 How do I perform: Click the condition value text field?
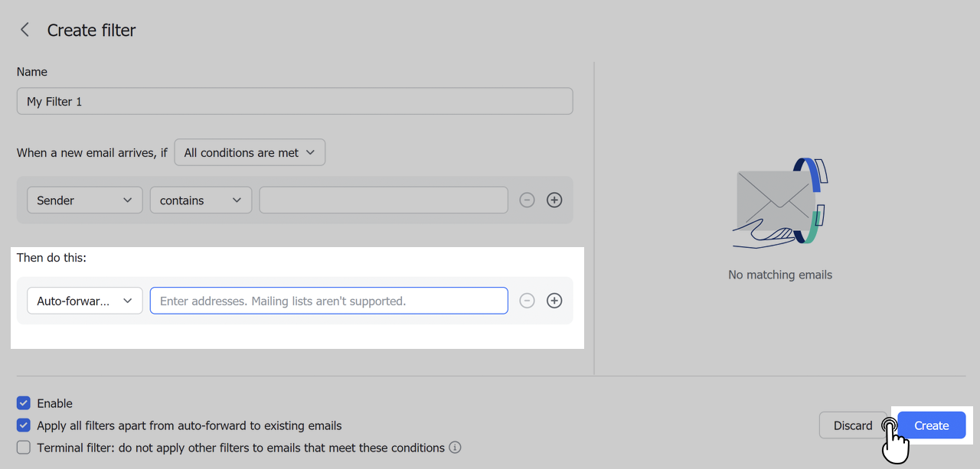383,200
